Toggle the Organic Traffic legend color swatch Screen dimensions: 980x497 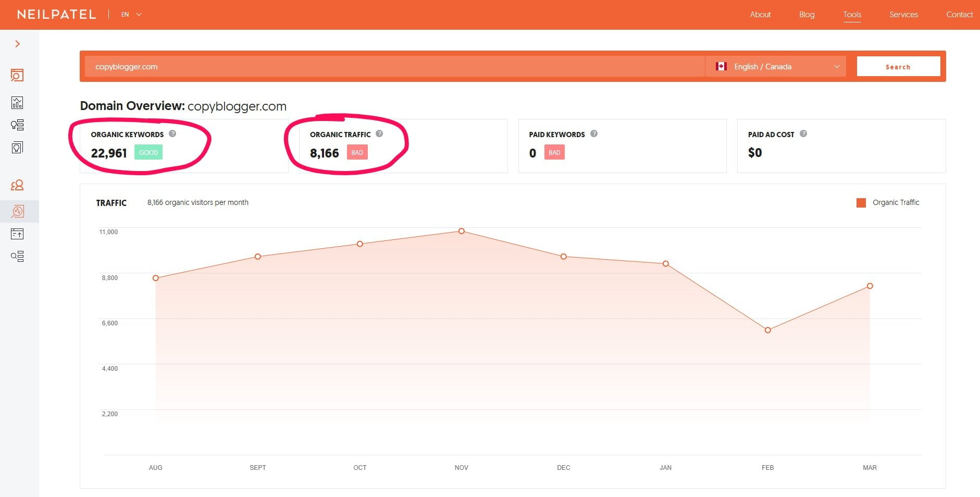tap(861, 203)
